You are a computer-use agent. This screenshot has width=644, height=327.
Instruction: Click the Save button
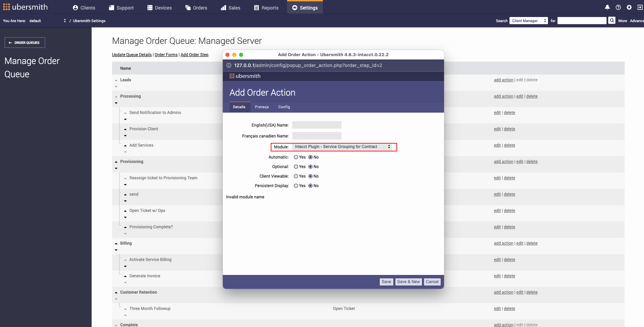click(387, 282)
